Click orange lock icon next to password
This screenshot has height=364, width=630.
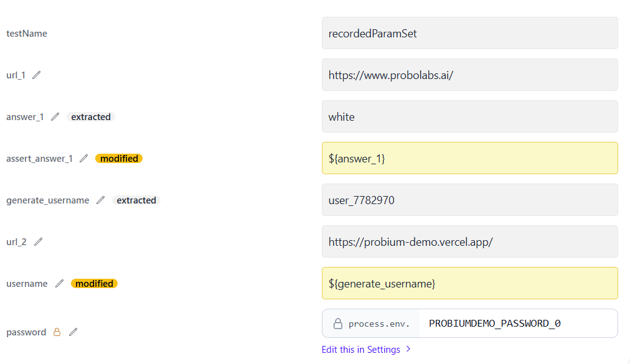57,332
